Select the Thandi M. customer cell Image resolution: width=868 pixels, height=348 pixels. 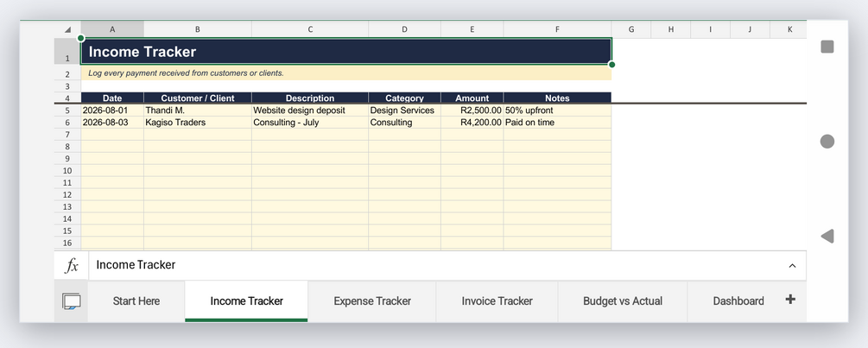pyautogui.click(x=198, y=111)
